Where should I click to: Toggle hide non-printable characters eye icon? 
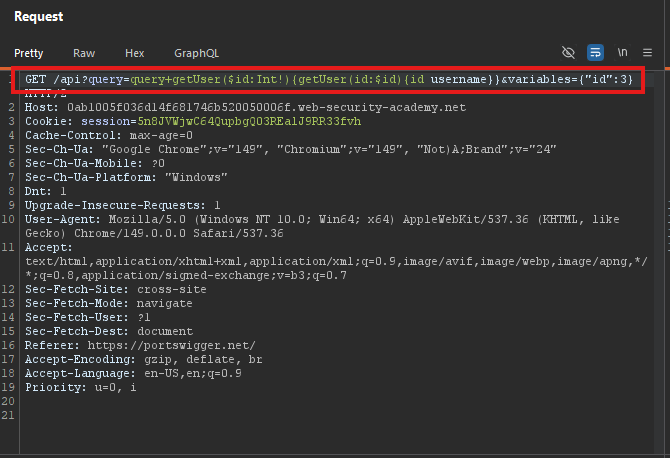pos(568,53)
